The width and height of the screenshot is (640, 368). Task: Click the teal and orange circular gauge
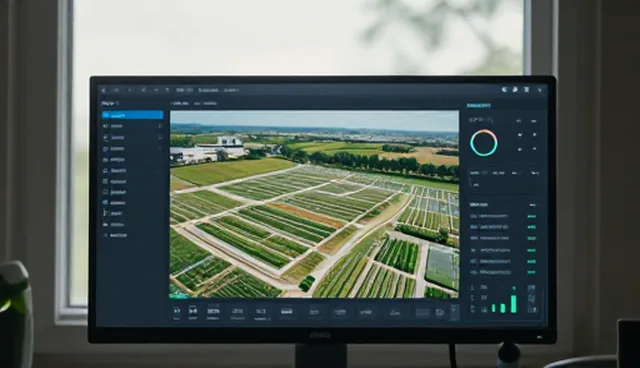click(x=484, y=143)
